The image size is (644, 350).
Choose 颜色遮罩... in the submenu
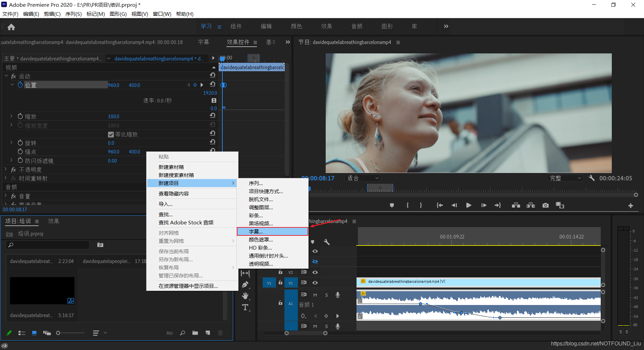point(272,239)
